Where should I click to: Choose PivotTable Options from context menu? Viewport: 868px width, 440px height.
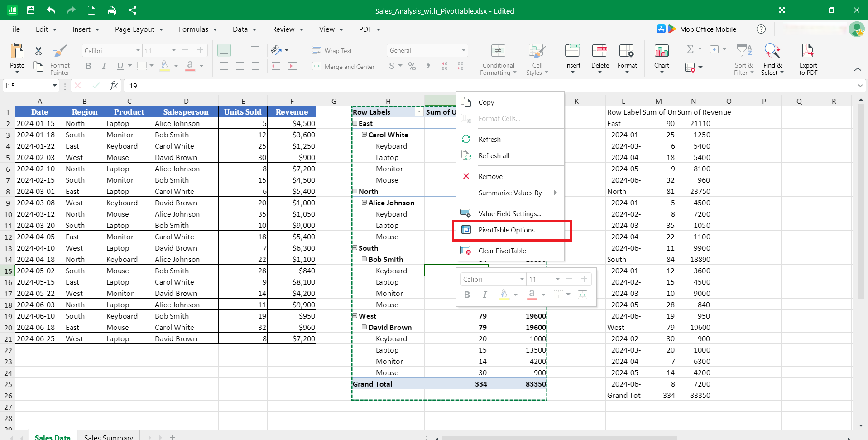[x=508, y=230]
